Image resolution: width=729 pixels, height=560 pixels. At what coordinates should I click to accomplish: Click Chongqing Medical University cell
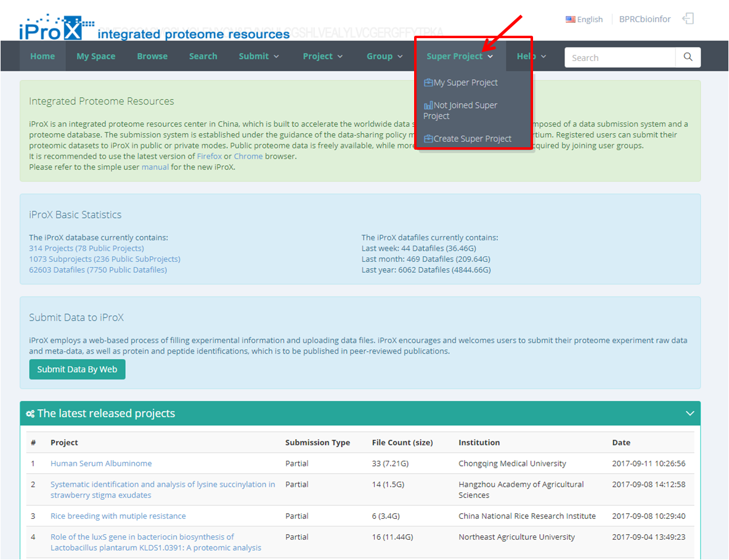click(x=512, y=463)
